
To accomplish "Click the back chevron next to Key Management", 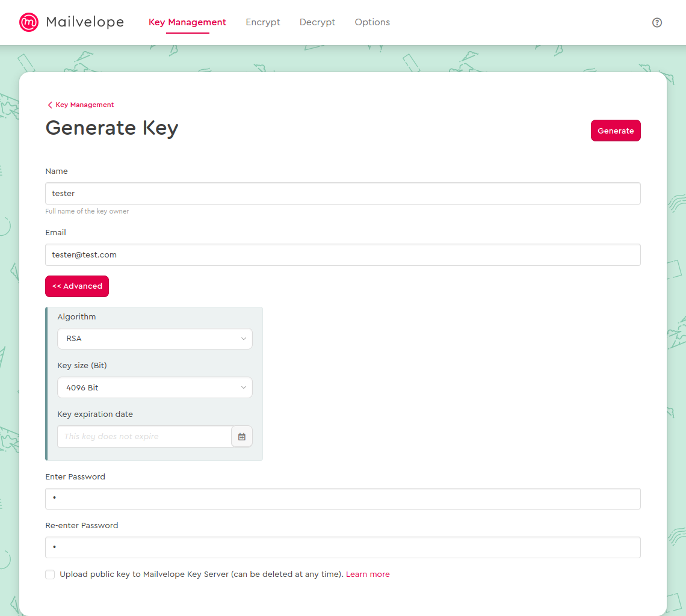I will [49, 105].
